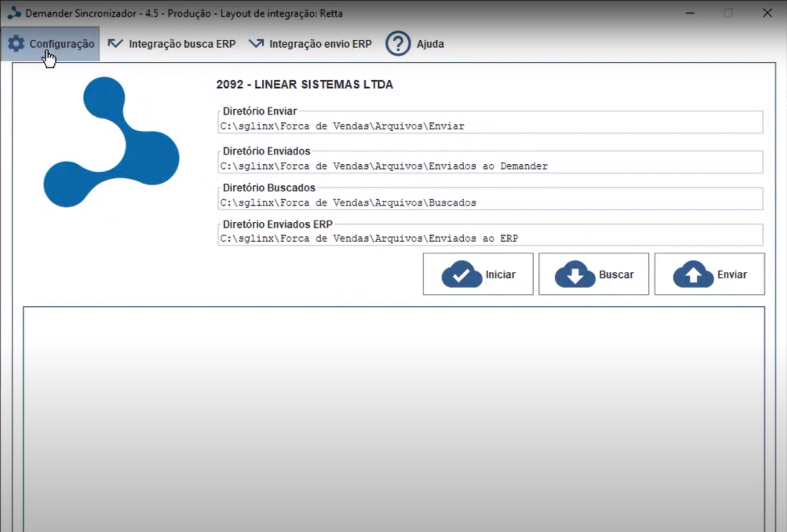787x532 pixels.
Task: Click the Configuração gear icon
Action: click(16, 43)
